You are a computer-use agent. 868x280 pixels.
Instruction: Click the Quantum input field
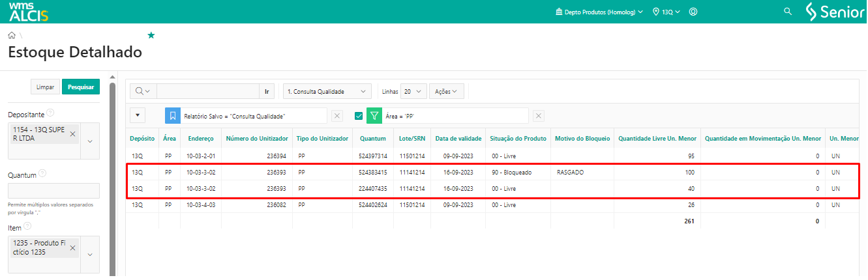point(53,191)
